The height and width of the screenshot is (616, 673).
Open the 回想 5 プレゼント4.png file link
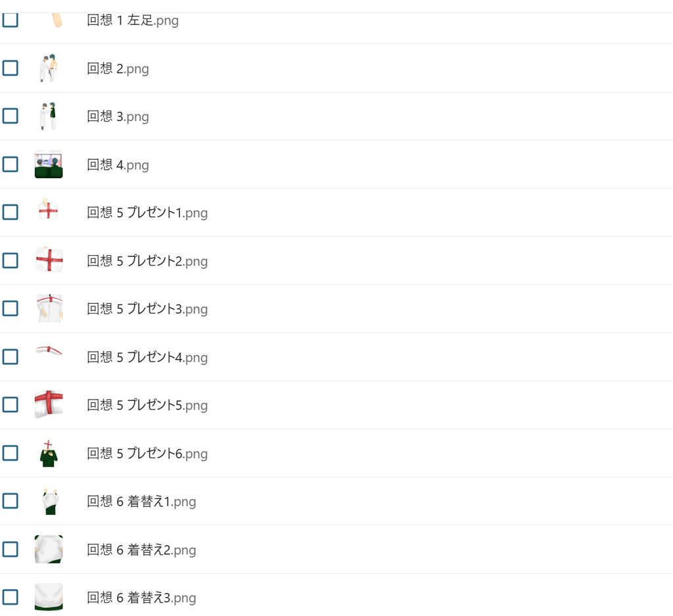[147, 357]
